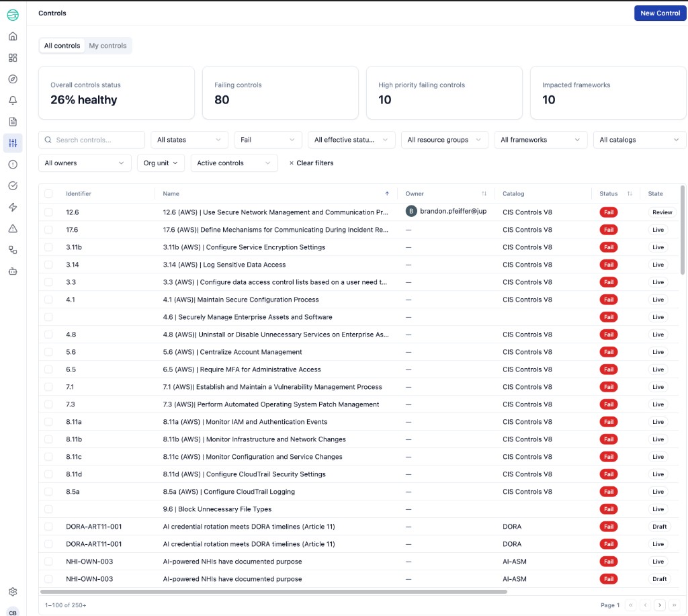Open the All states dropdown

coord(189,140)
